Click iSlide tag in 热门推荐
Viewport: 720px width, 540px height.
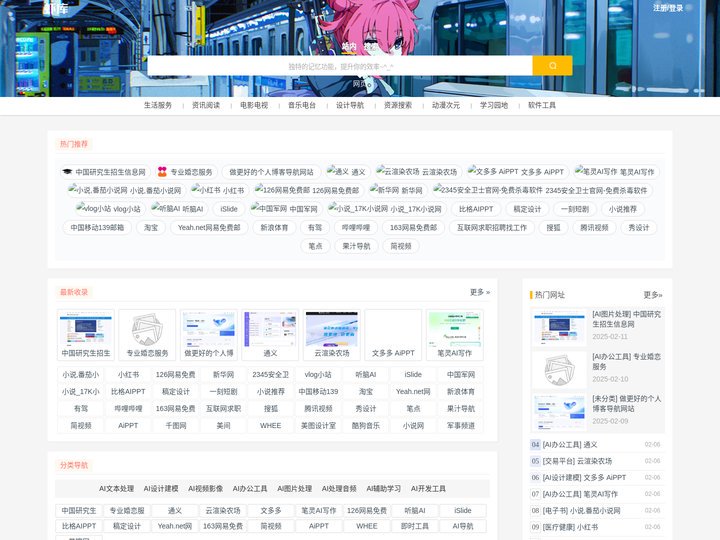pyautogui.click(x=229, y=209)
